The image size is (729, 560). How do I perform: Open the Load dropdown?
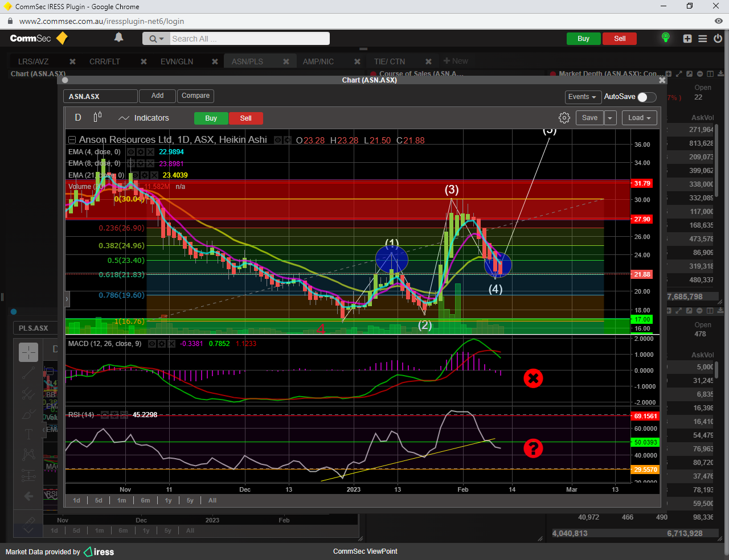click(640, 118)
